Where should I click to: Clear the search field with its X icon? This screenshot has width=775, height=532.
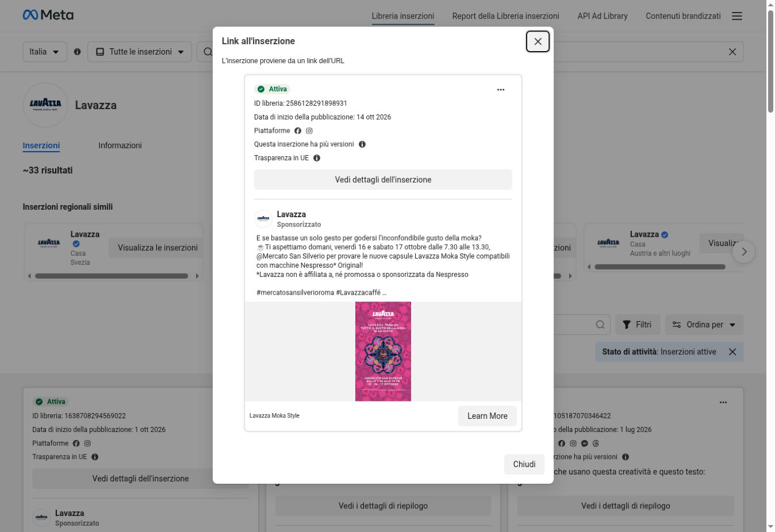(x=732, y=52)
